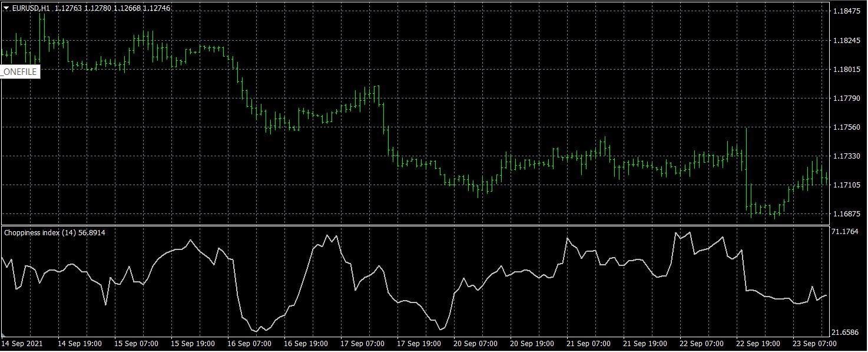Click the 1.17560 price scale label
Screen dimensions: 868x352
[x=847, y=127]
